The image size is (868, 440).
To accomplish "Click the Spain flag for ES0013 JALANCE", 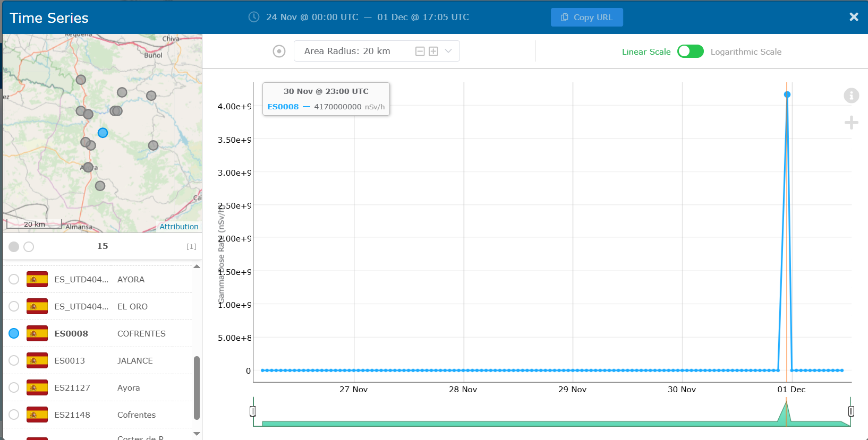I will (x=37, y=361).
